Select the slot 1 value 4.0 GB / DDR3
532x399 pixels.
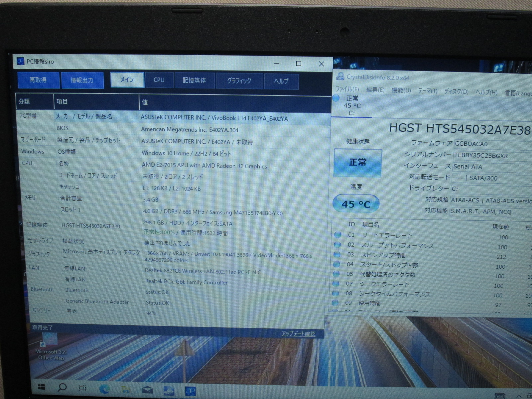[212, 212]
